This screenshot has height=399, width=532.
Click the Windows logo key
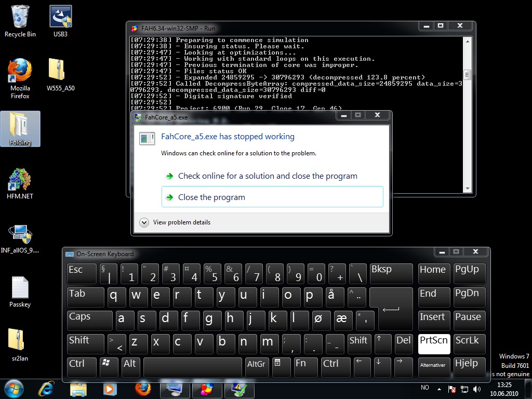(x=109, y=367)
